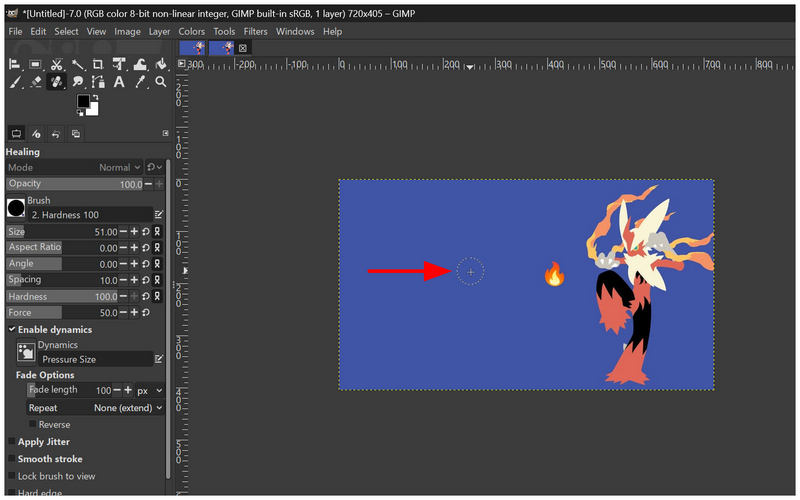Open the Device Status tab

point(36,134)
